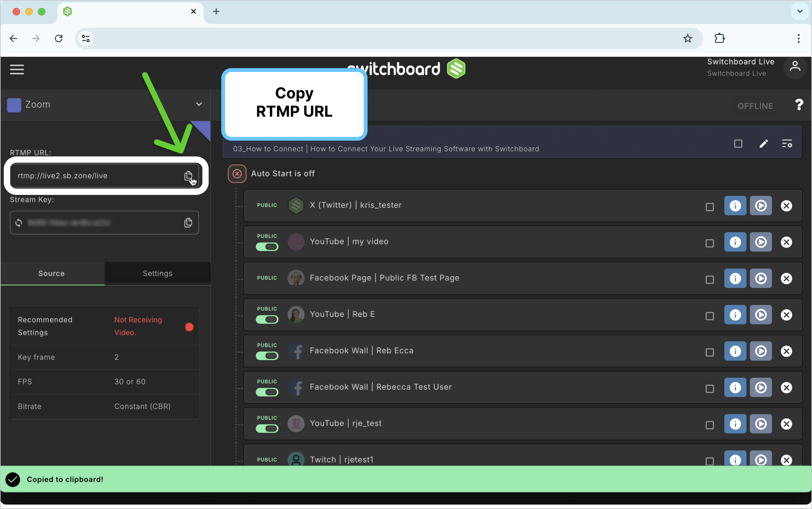This screenshot has height=509, width=812.
Task: Show info for X (Twitter) kris_tester
Action: pos(735,206)
